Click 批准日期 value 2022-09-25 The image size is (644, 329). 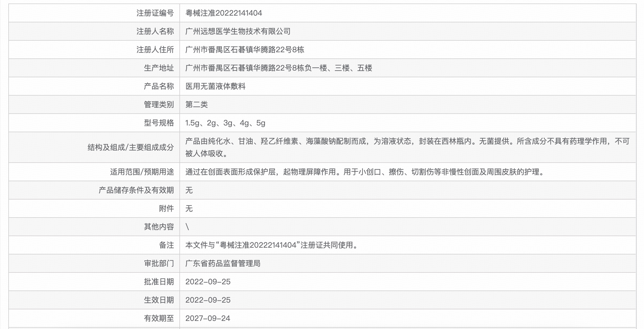point(208,282)
